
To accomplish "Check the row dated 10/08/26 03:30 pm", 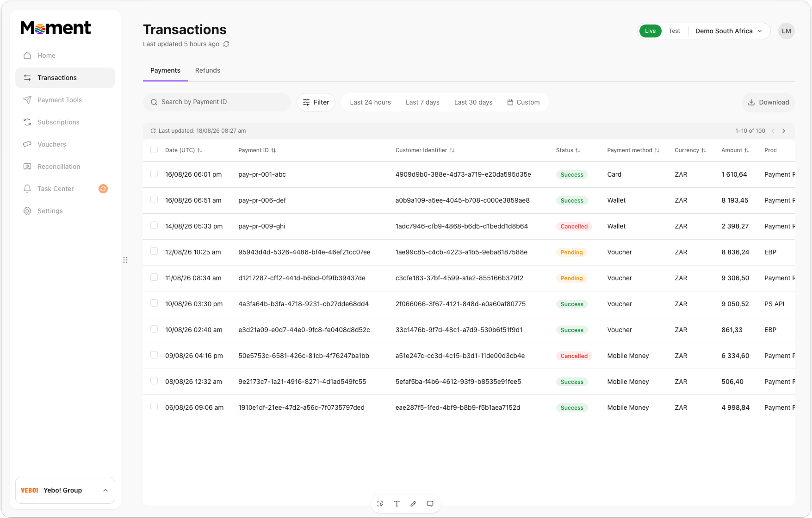I will [154, 303].
